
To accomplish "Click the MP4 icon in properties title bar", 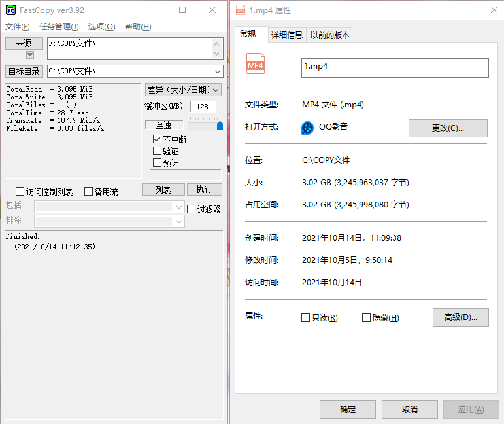I will click(240, 10).
